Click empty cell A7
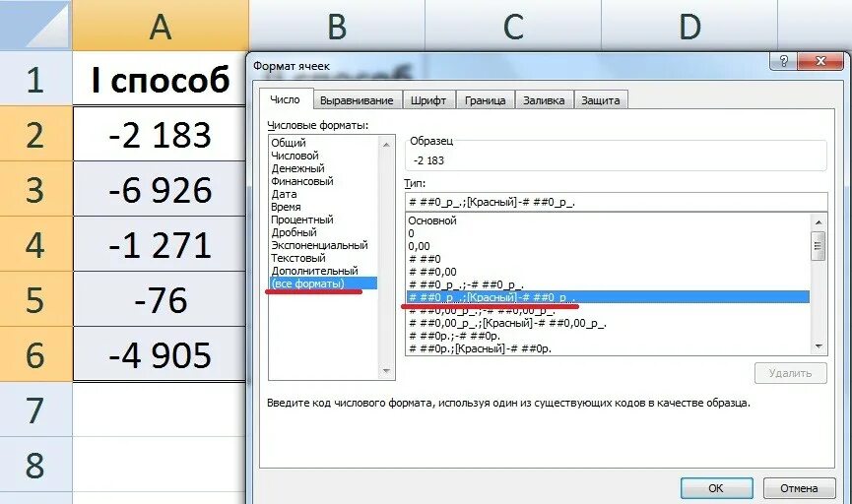 pyautogui.click(x=160, y=409)
